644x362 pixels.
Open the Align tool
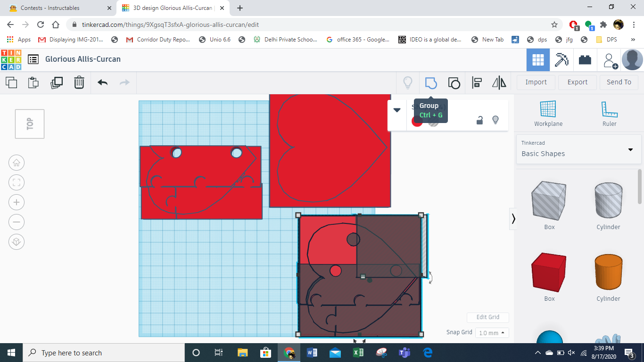click(x=477, y=83)
